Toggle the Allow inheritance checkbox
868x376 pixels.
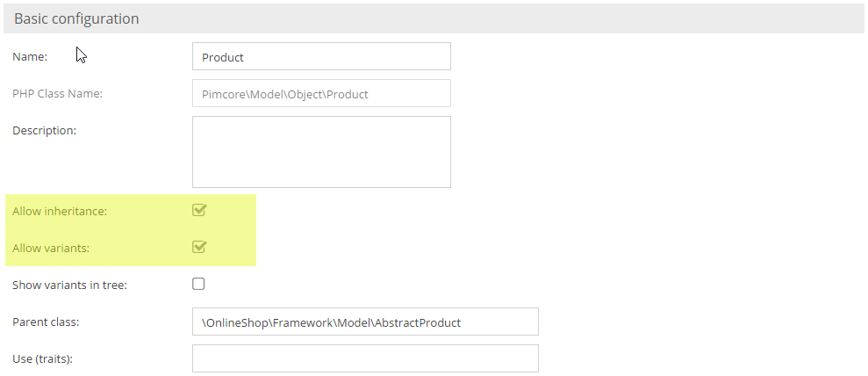point(198,210)
